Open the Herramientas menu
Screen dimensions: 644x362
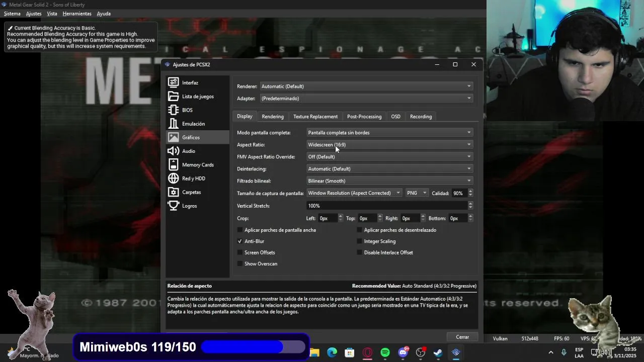[x=76, y=14]
